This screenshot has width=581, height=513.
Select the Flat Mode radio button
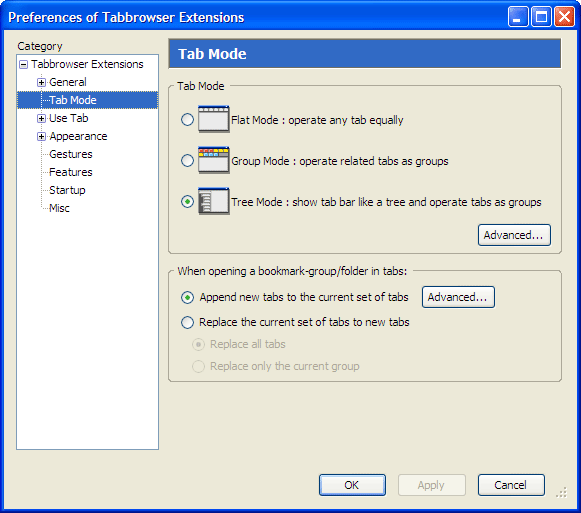(x=187, y=119)
